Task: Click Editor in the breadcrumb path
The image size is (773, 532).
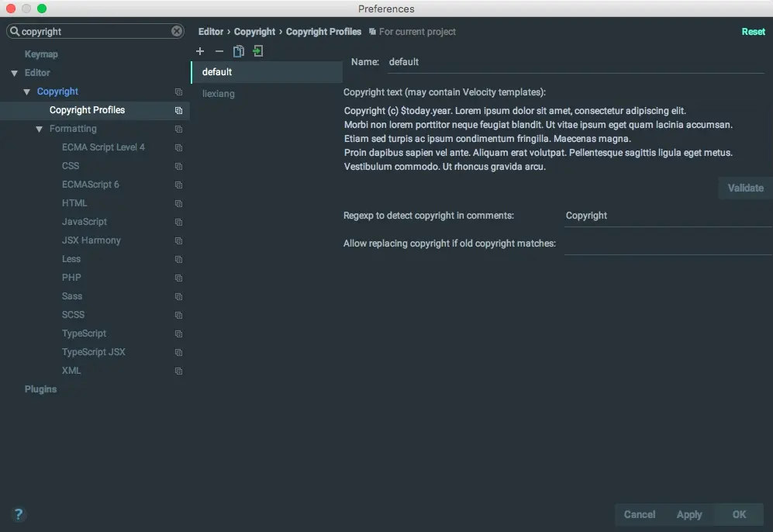Action: (x=211, y=32)
